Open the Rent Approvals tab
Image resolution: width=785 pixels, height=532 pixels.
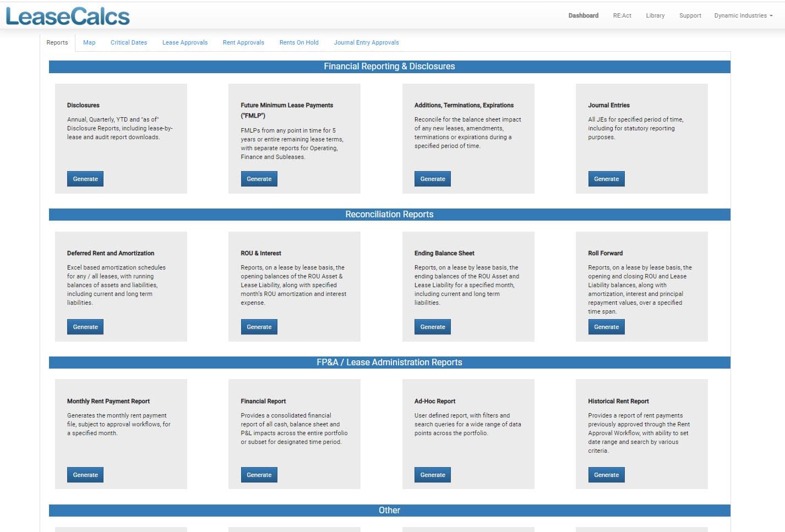click(243, 42)
